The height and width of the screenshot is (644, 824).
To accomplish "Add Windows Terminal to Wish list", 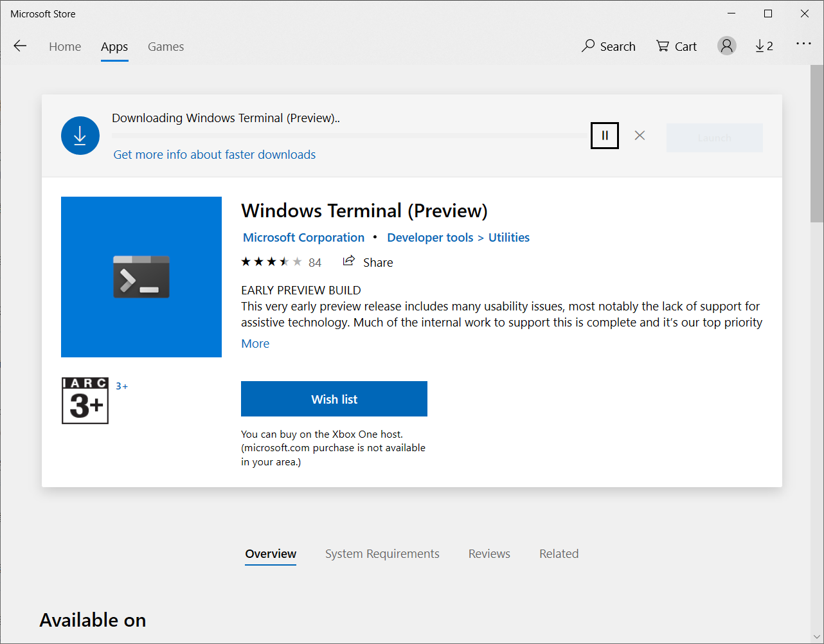I will pos(334,398).
